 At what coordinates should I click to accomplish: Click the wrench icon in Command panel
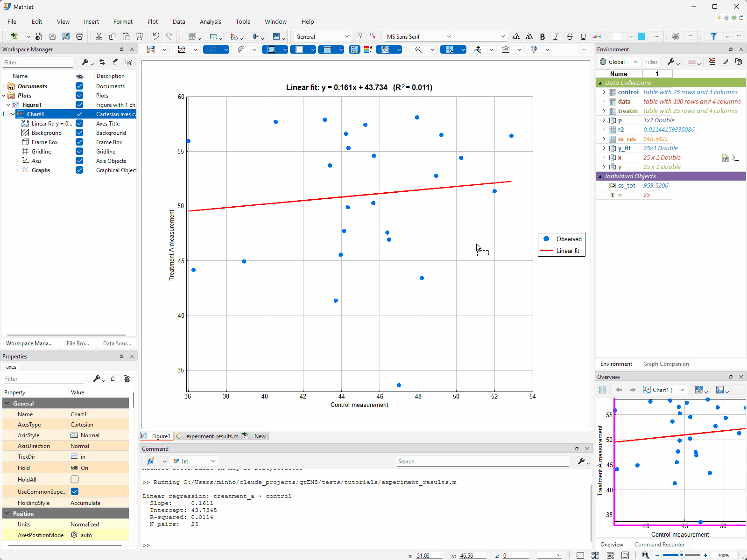[581, 461]
